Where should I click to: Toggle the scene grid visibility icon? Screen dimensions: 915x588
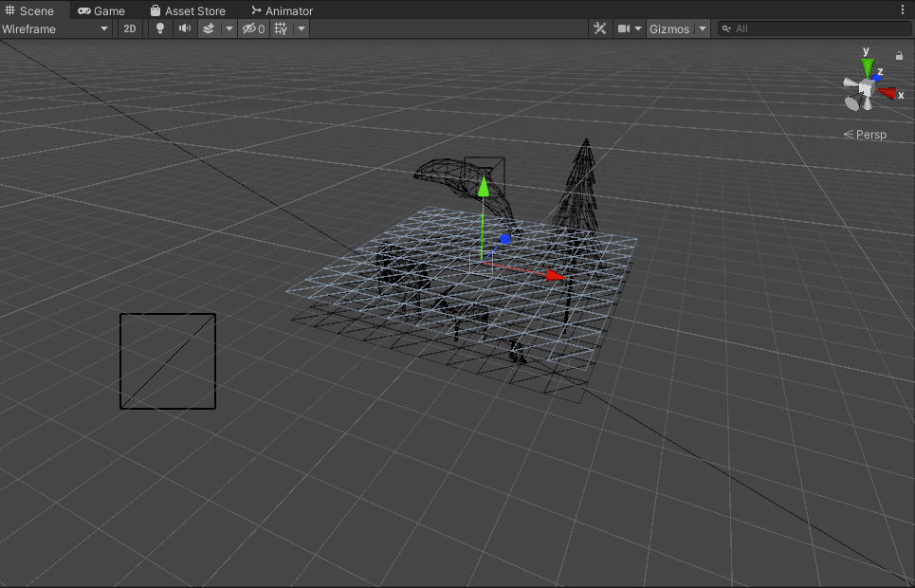[282, 28]
